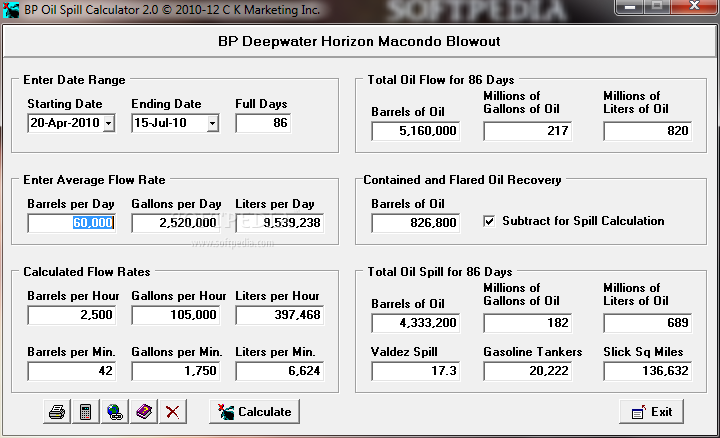This screenshot has height=438, width=720.
Task: Click the globe web link icon
Action: pos(115,411)
